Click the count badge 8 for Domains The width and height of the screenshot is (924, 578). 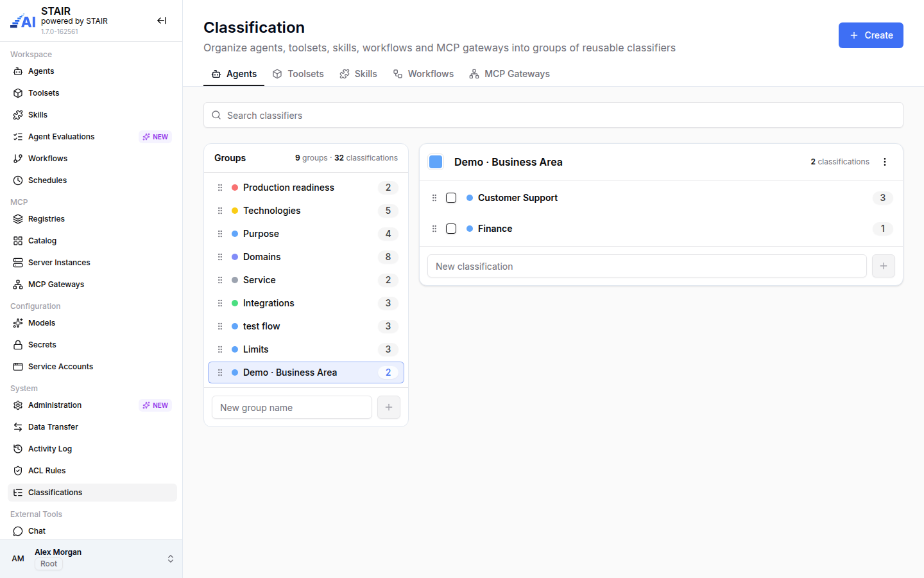click(388, 257)
